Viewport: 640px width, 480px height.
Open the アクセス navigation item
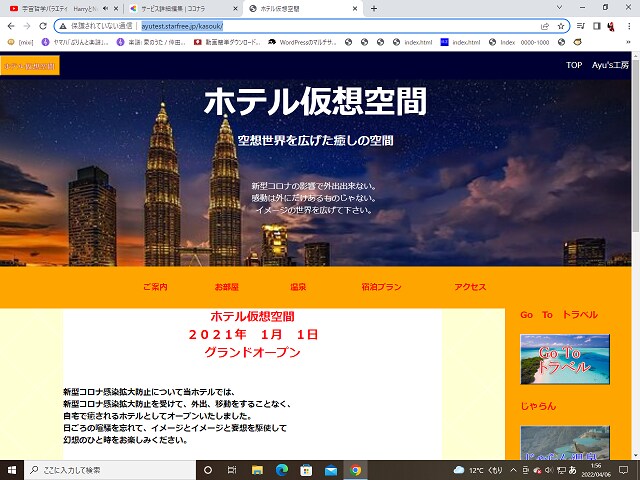tap(470, 287)
